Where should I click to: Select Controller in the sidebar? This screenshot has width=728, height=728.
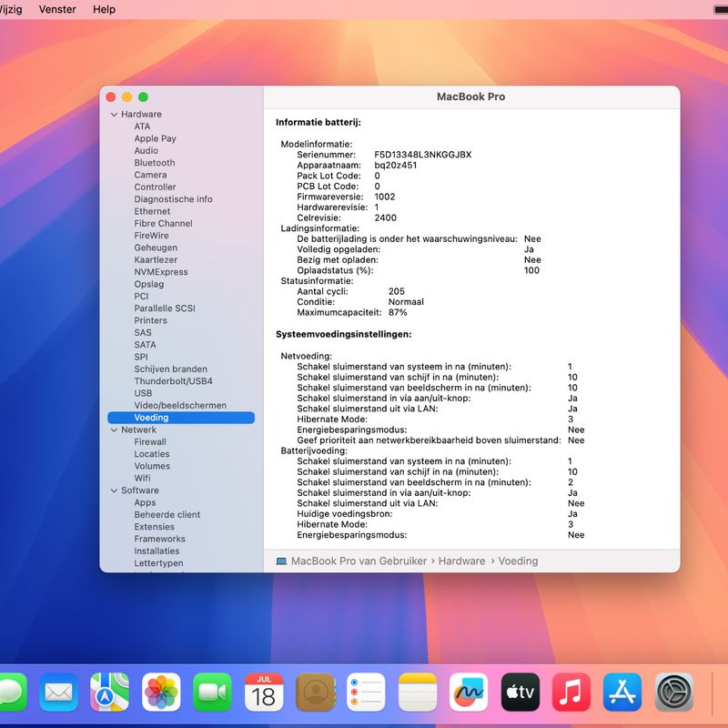[x=155, y=187]
